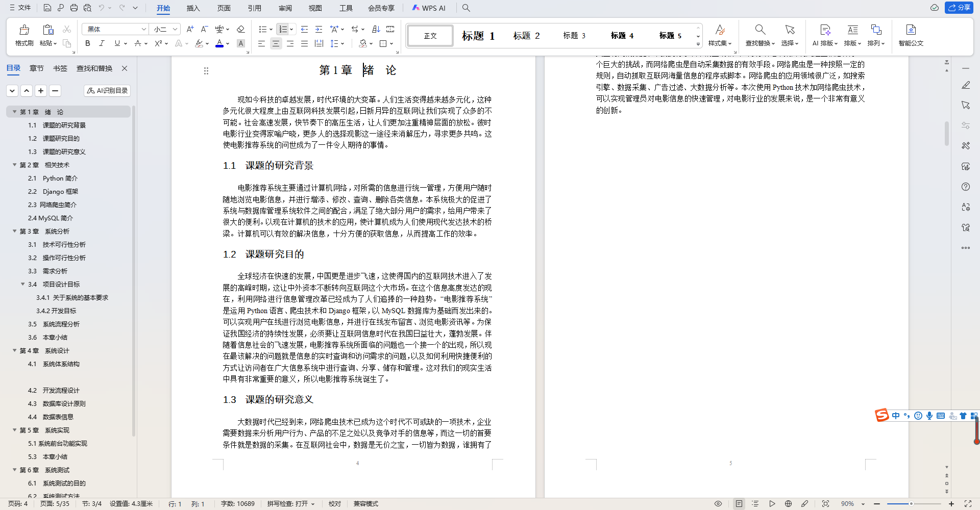This screenshot has height=510, width=980.
Task: Click the search icon next to WPS AI
Action: [466, 8]
